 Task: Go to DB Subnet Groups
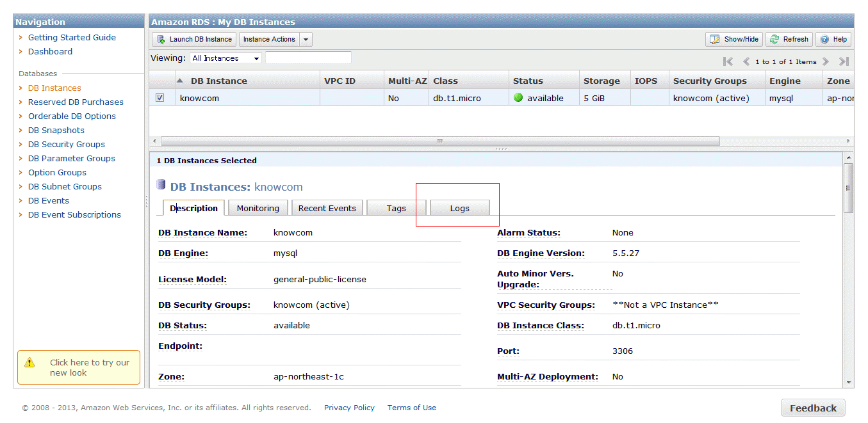point(65,187)
